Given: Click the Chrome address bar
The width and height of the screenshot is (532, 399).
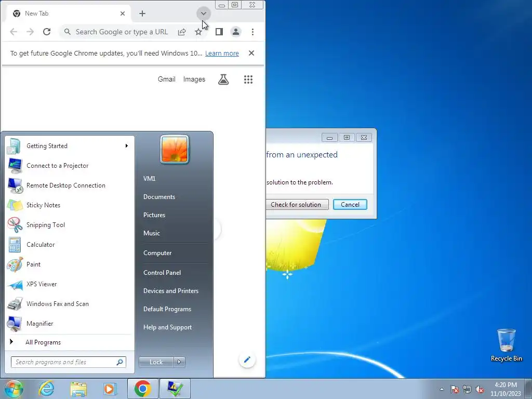Looking at the screenshot, I should coord(122,32).
